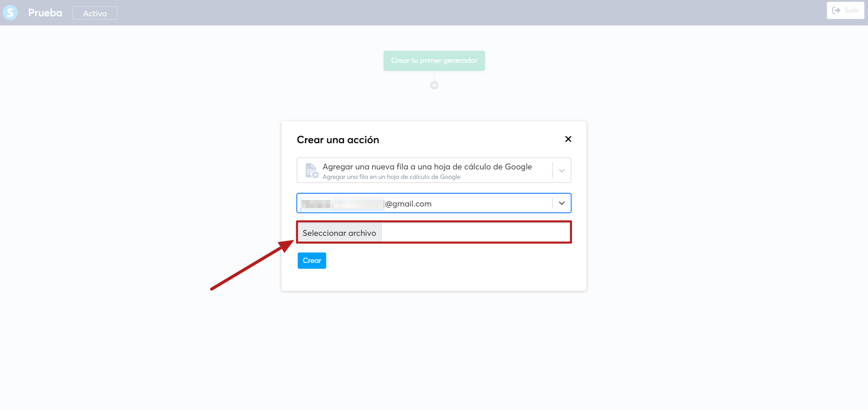Click the blurred email username portion
Viewport: 868px width, 412px height.
click(342, 204)
